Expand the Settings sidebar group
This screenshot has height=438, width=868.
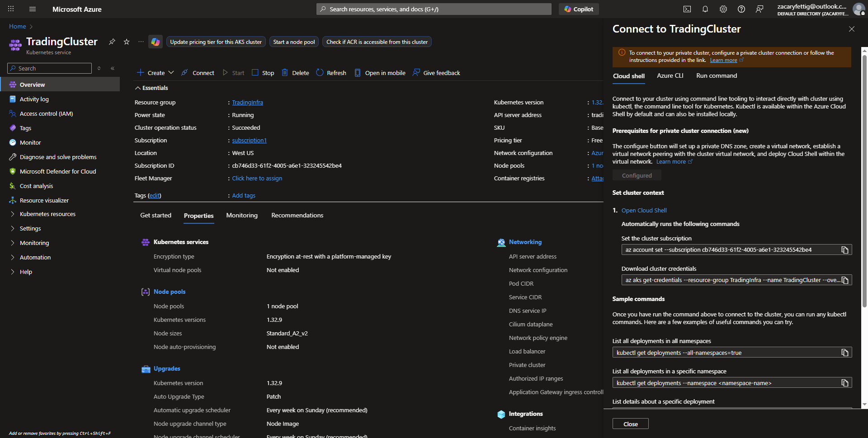(x=13, y=229)
